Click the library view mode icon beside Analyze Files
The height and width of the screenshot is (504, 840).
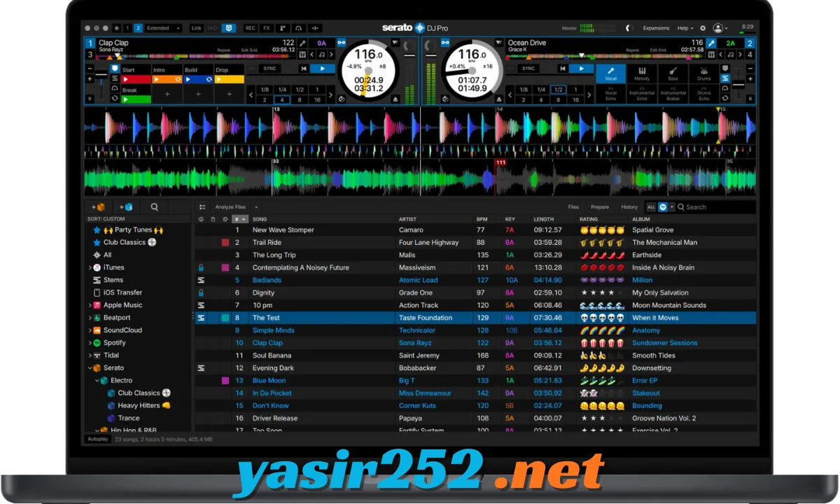[x=202, y=207]
